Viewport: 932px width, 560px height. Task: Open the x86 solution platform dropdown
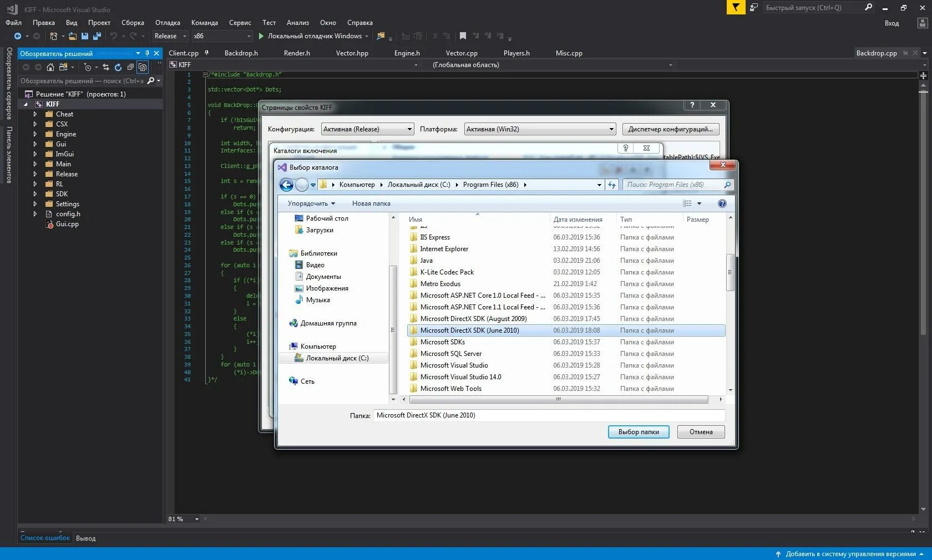[222, 36]
